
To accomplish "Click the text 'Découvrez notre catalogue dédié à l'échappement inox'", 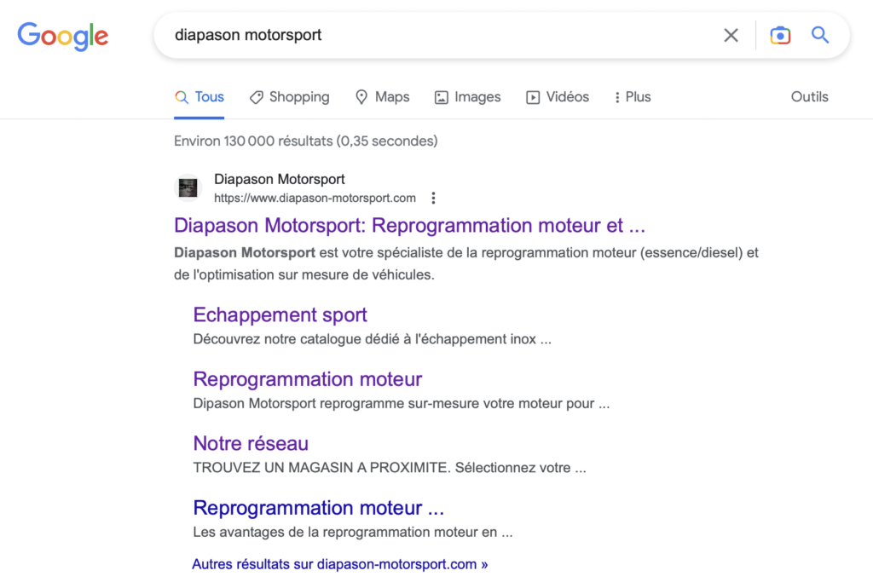I will pyautogui.click(x=373, y=339).
